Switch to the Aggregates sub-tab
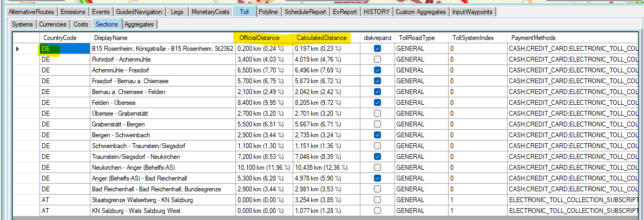Screen dimensions: 644x220 pos(140,24)
